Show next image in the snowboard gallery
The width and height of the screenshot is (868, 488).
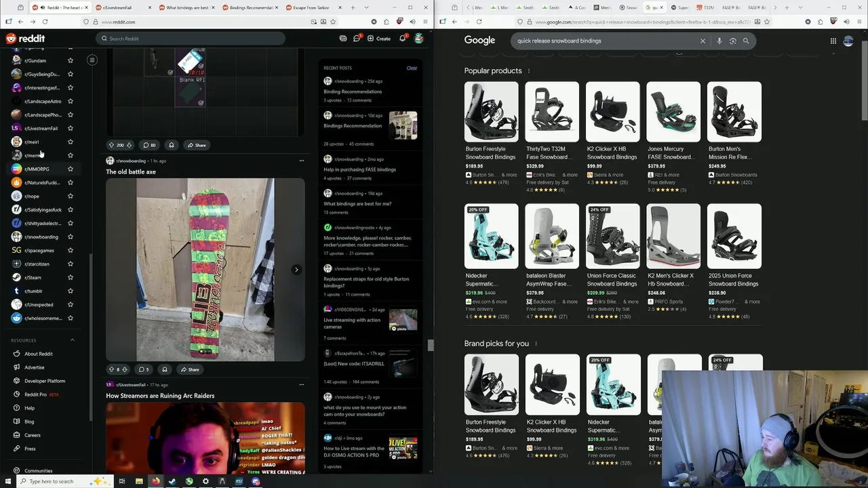(x=296, y=270)
